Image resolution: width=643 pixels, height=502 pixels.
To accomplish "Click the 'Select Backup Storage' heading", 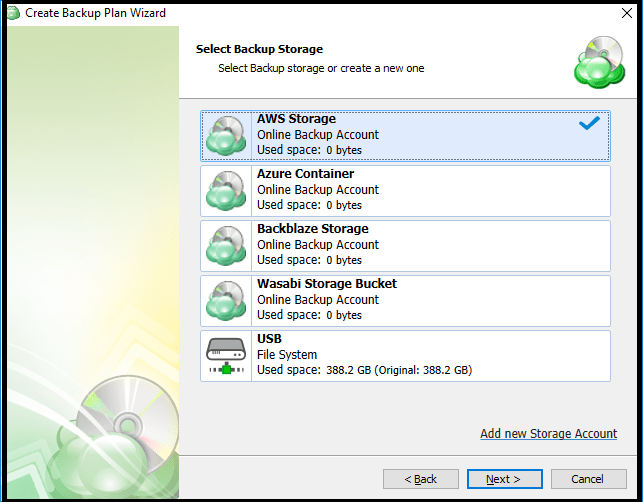I will [x=259, y=49].
